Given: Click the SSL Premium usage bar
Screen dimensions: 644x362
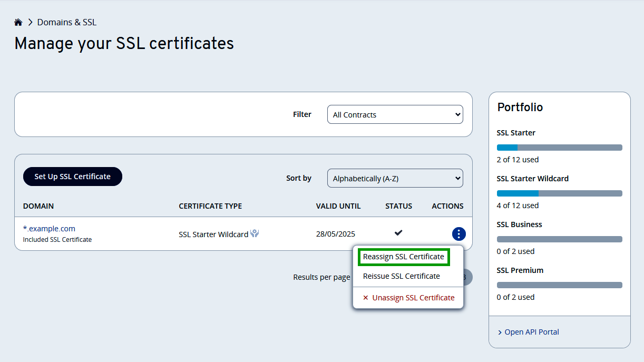Looking at the screenshot, I should [559, 285].
